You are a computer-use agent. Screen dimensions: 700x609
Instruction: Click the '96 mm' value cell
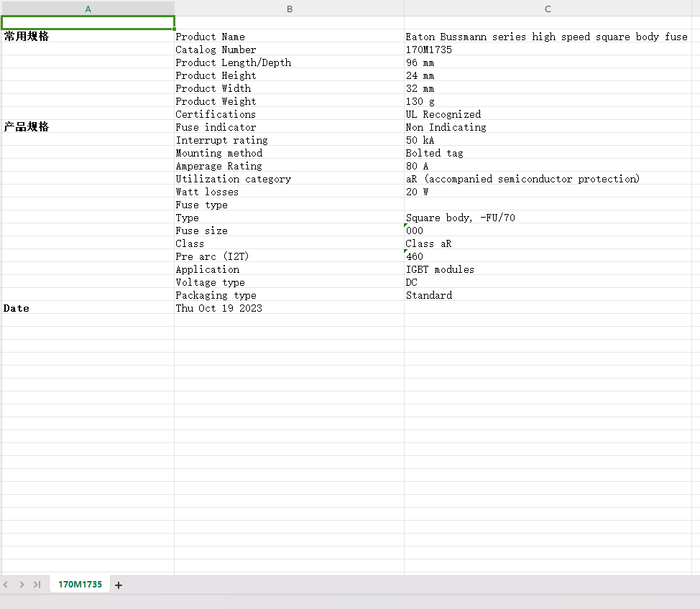(548, 62)
